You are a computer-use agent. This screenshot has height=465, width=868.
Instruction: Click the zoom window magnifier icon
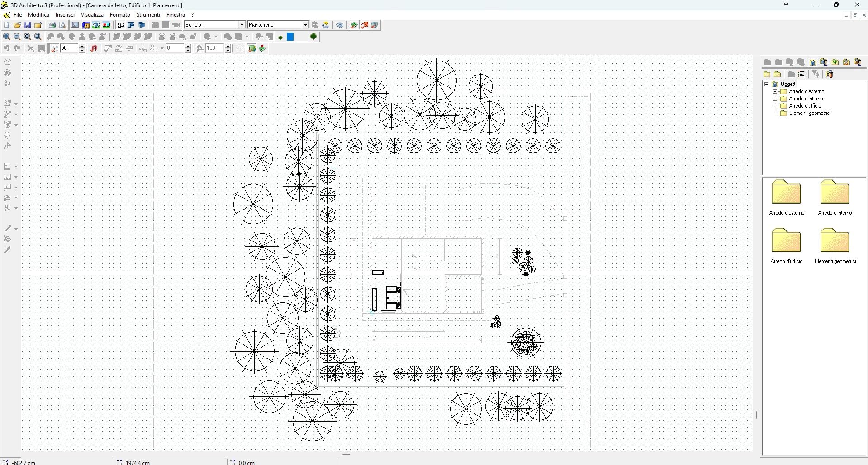(38, 37)
